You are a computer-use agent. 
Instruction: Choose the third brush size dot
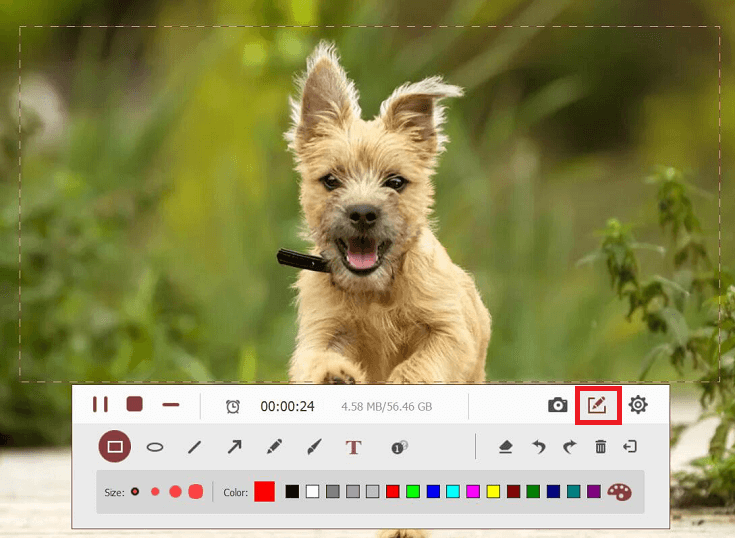pos(175,492)
